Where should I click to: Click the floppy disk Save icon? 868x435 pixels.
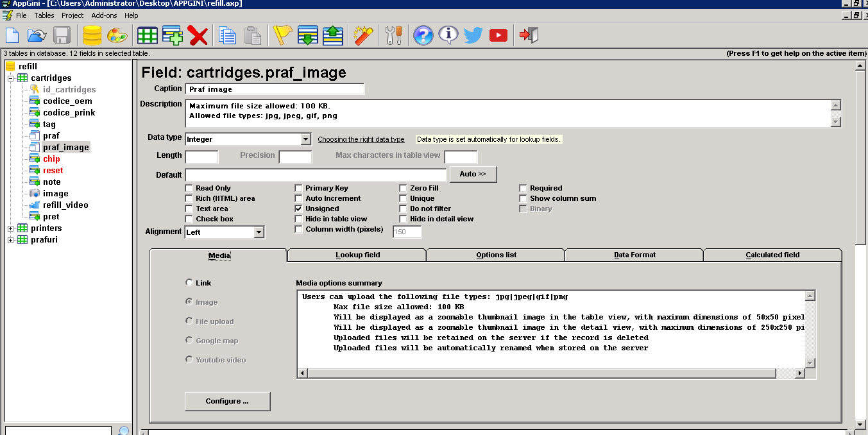point(62,35)
